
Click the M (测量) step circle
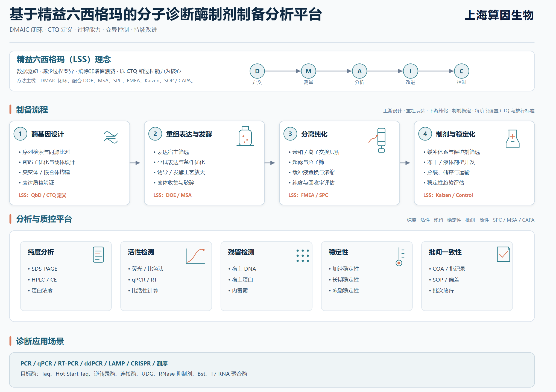click(x=308, y=71)
